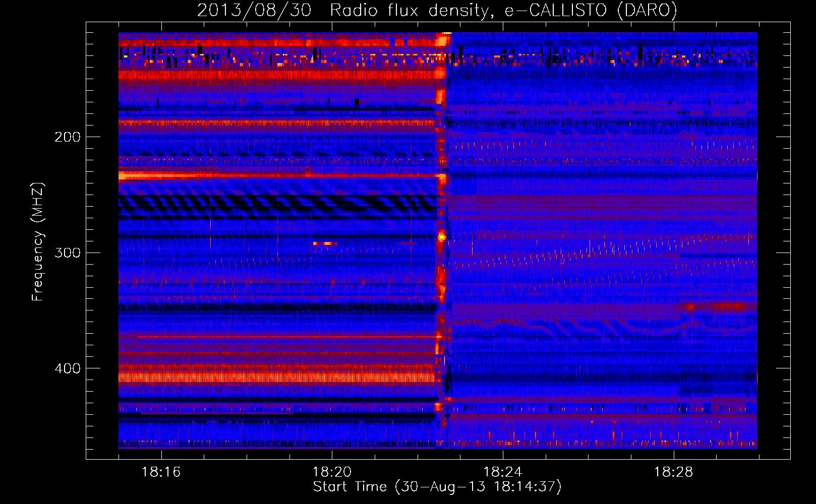Select the 300 frequency axis label
Viewport: 816px width, 504px height.
coord(68,253)
